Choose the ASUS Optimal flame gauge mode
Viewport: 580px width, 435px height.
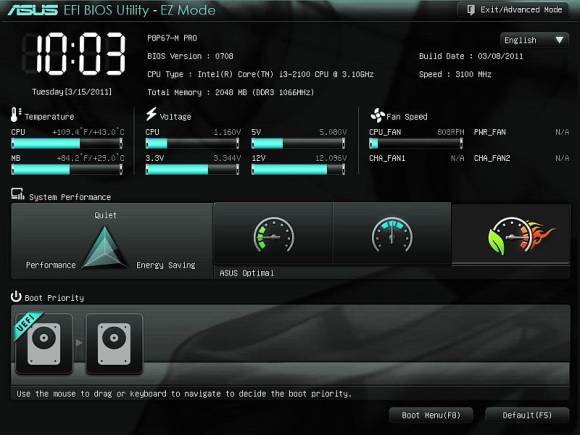pos(511,235)
